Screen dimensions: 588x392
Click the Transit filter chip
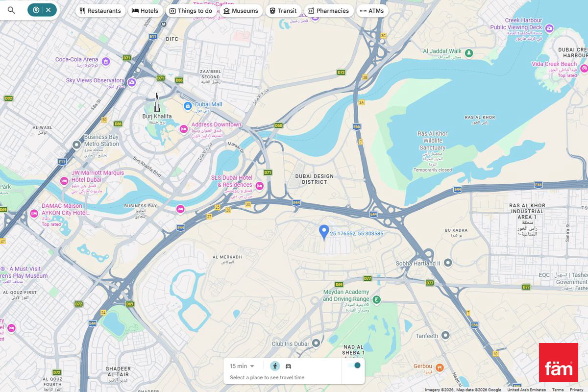(283, 11)
